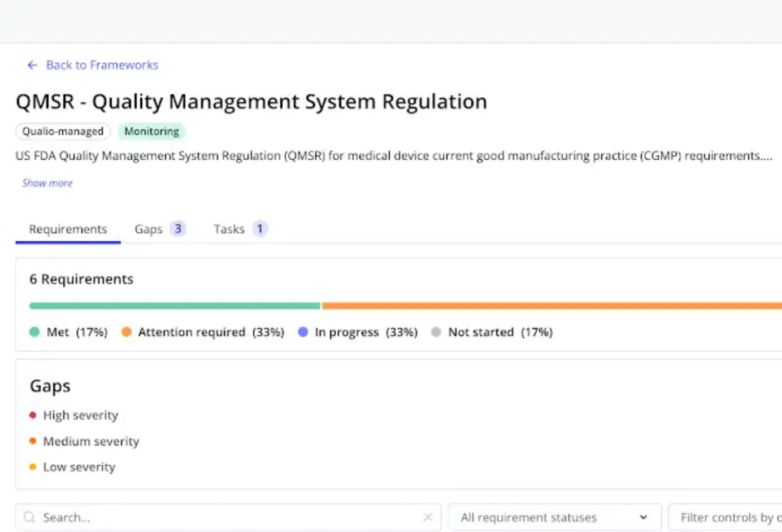Screen dimensions: 782x532
Task: Click the purple In progress dot
Action: click(x=303, y=332)
